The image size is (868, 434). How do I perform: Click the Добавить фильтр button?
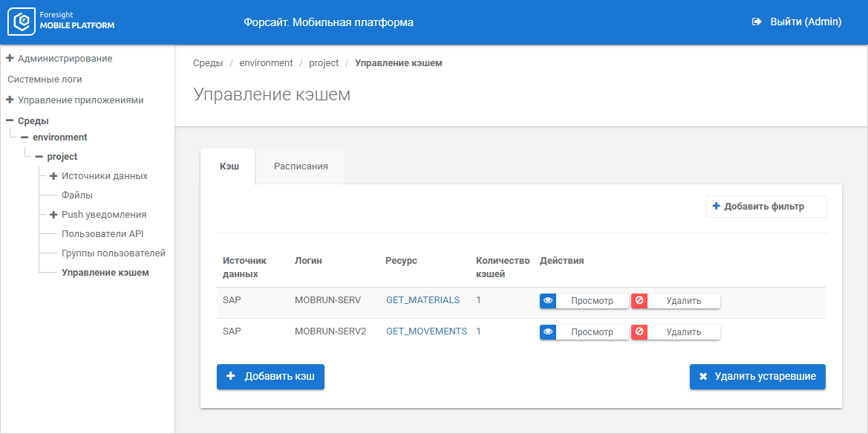(766, 207)
